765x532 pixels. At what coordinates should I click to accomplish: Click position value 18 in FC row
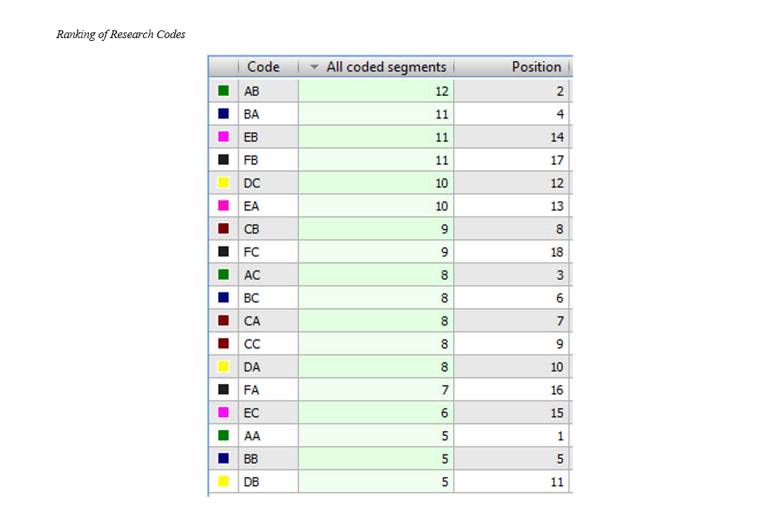pyautogui.click(x=557, y=252)
